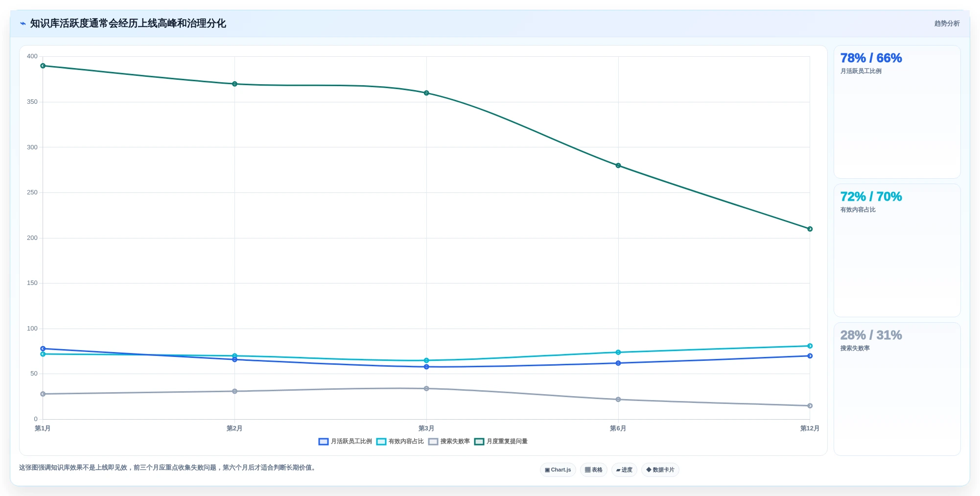
Task: Click the chart title 知识库活跃度通常会经历上线高峰和治理分化
Action: [128, 24]
